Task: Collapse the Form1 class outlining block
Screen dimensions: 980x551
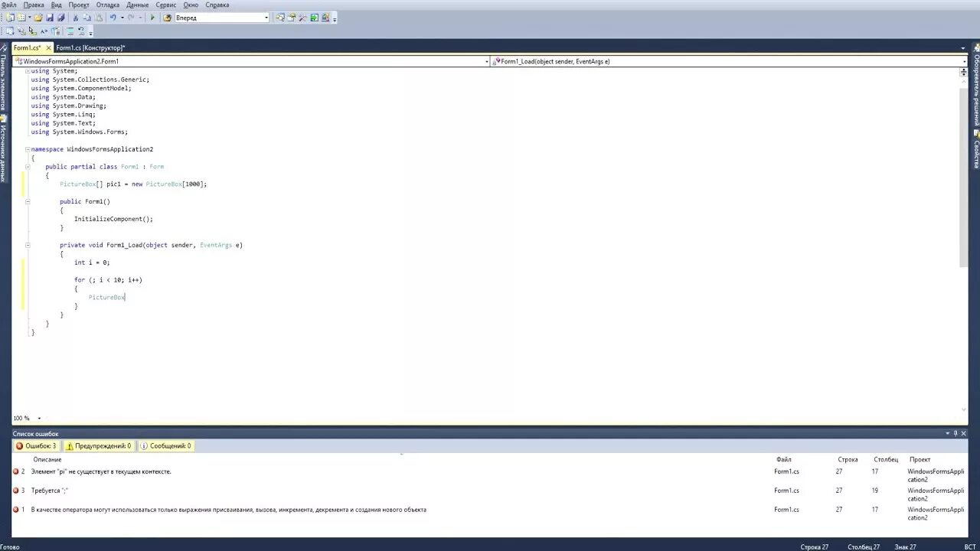Action: [x=28, y=167]
